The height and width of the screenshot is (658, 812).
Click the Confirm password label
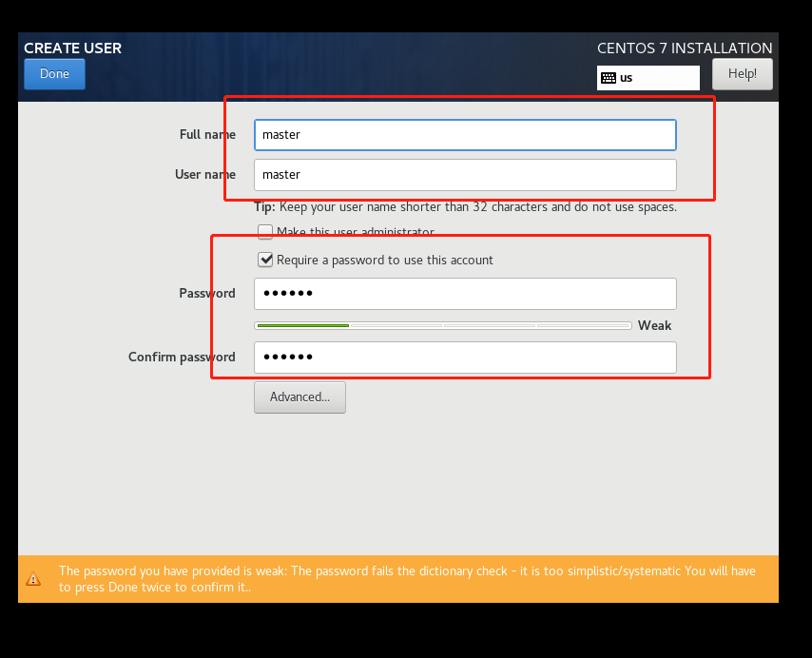pos(182,358)
